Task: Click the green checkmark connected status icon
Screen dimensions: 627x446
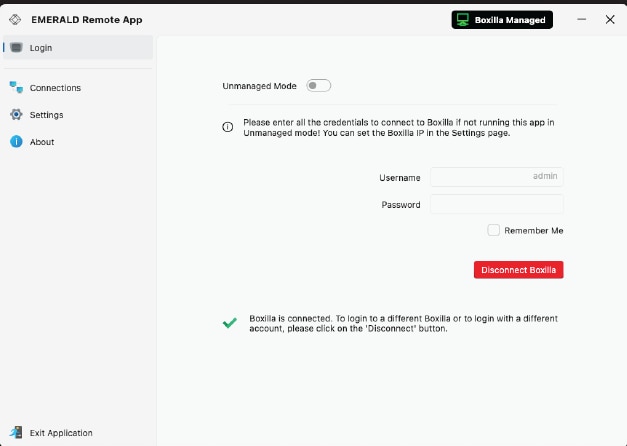Action: click(x=230, y=323)
